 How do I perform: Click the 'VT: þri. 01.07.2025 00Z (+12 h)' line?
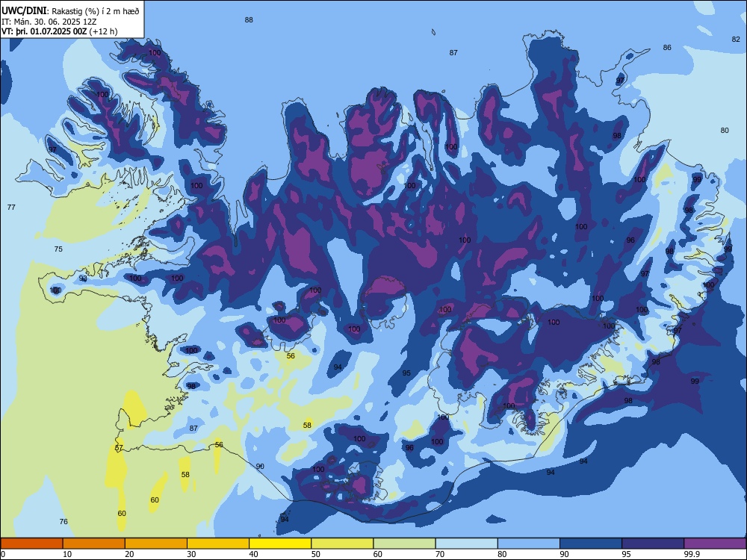[x=59, y=31]
